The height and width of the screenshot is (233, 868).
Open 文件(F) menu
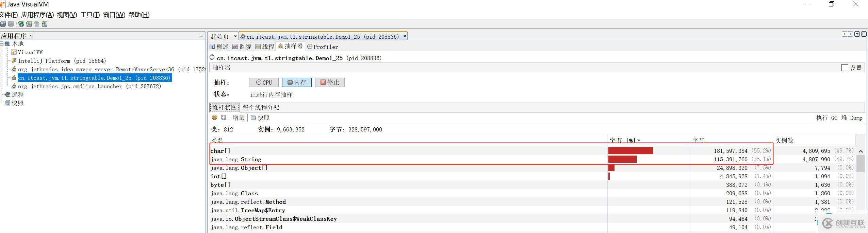click(9, 15)
